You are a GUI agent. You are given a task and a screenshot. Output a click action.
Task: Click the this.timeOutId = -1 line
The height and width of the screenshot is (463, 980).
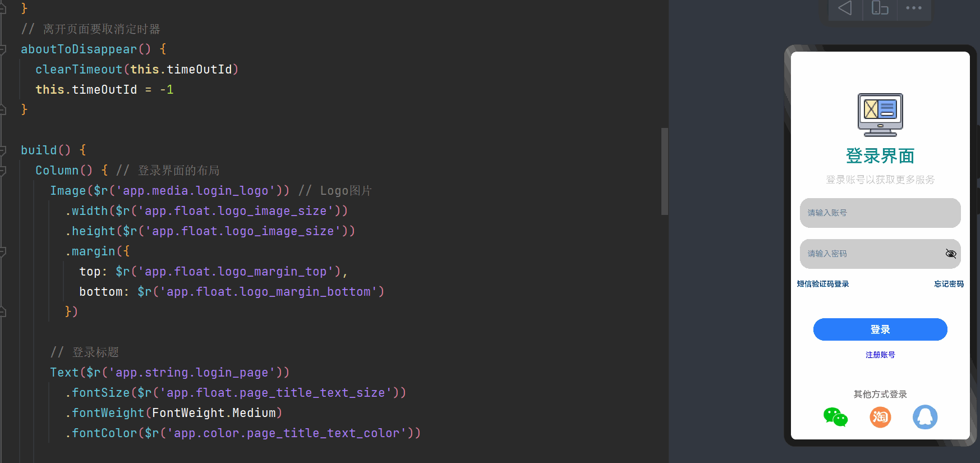(x=104, y=90)
